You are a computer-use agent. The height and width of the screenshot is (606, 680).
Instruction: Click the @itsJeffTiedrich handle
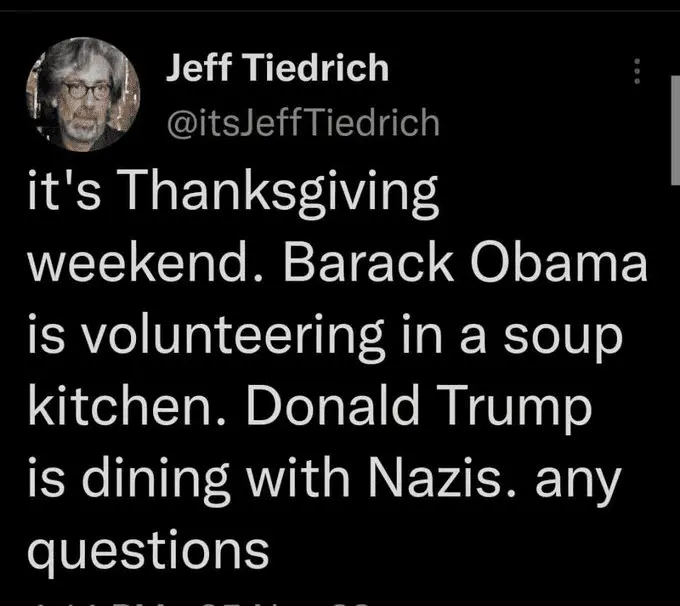point(299,122)
